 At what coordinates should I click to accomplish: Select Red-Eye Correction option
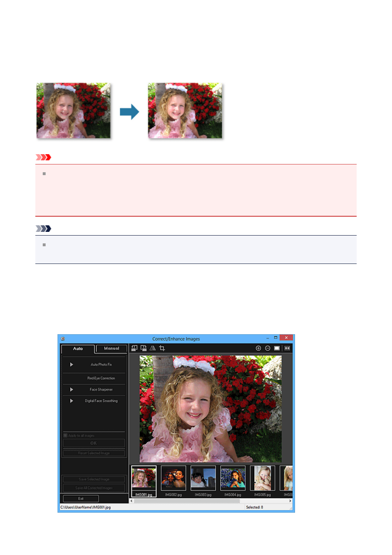pyautogui.click(x=101, y=378)
